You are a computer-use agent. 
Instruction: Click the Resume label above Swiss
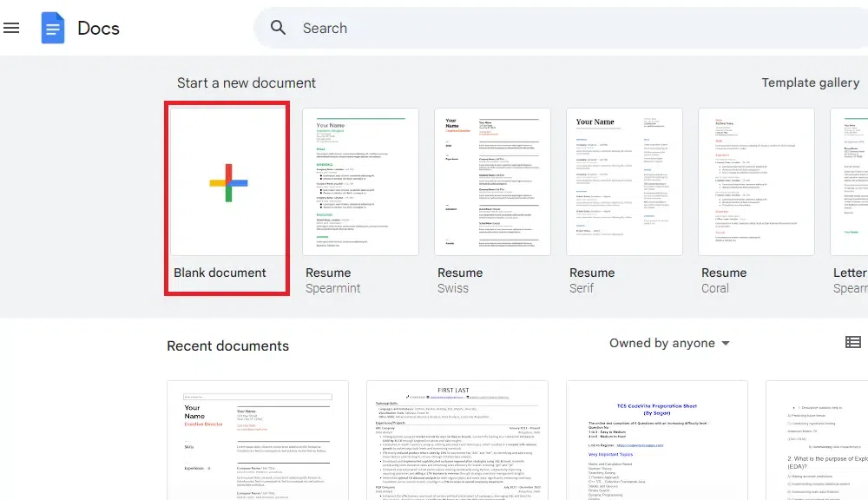460,273
